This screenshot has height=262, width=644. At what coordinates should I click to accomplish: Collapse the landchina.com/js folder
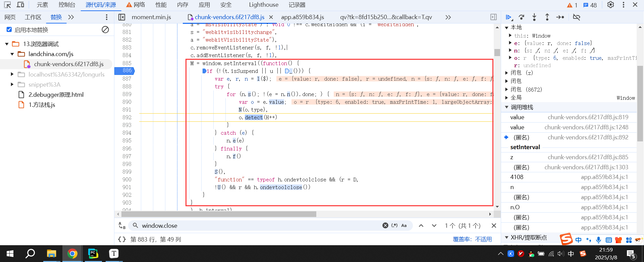[12, 54]
